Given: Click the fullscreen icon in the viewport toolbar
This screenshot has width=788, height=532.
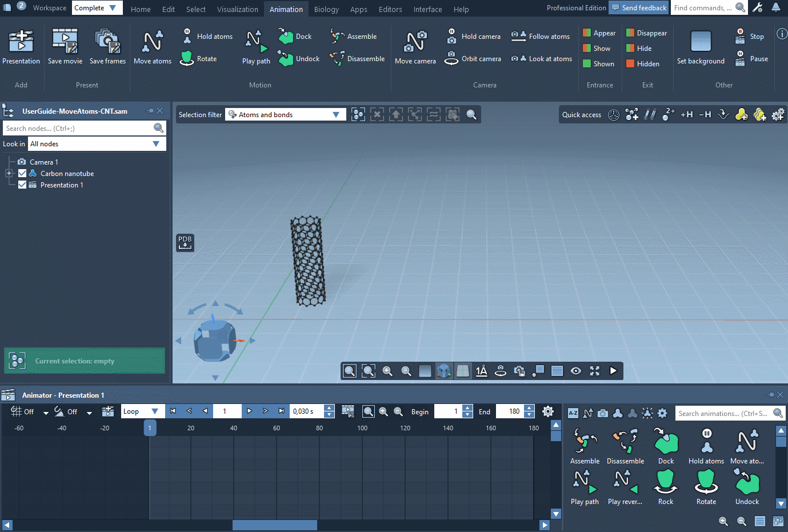Looking at the screenshot, I should (x=594, y=371).
